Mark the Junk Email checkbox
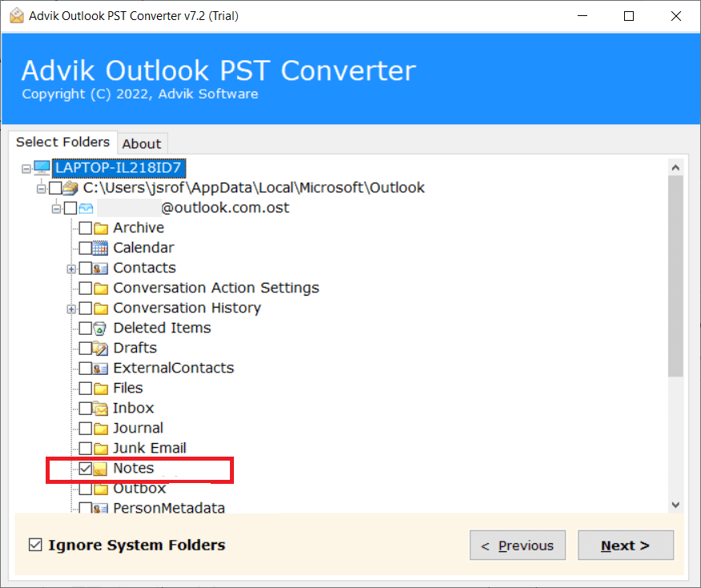The height and width of the screenshot is (588, 701). pos(86,449)
